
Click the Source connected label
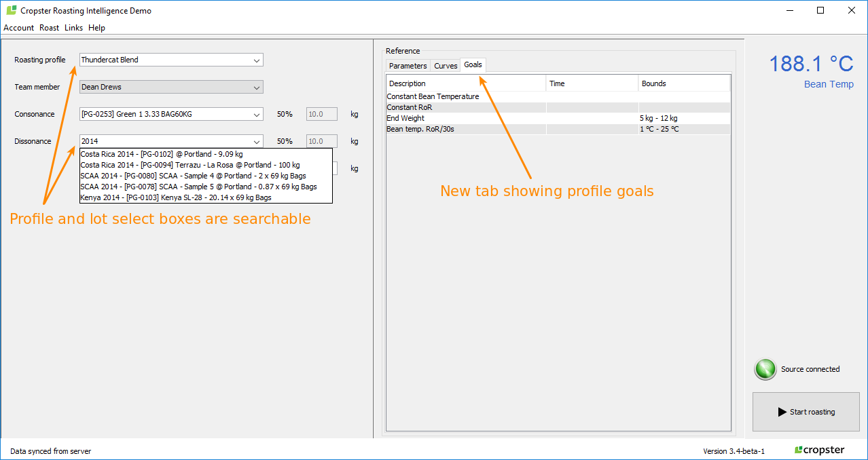(810, 369)
